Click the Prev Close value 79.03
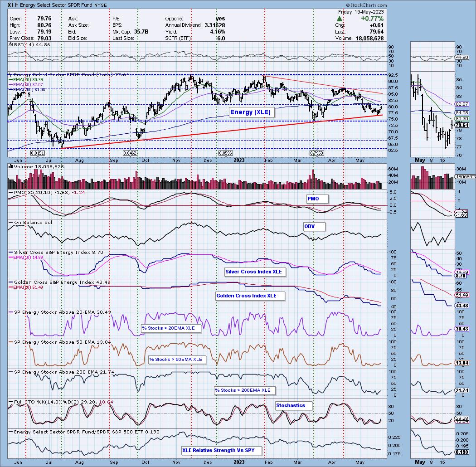The height and width of the screenshot is (467, 476). (44, 38)
